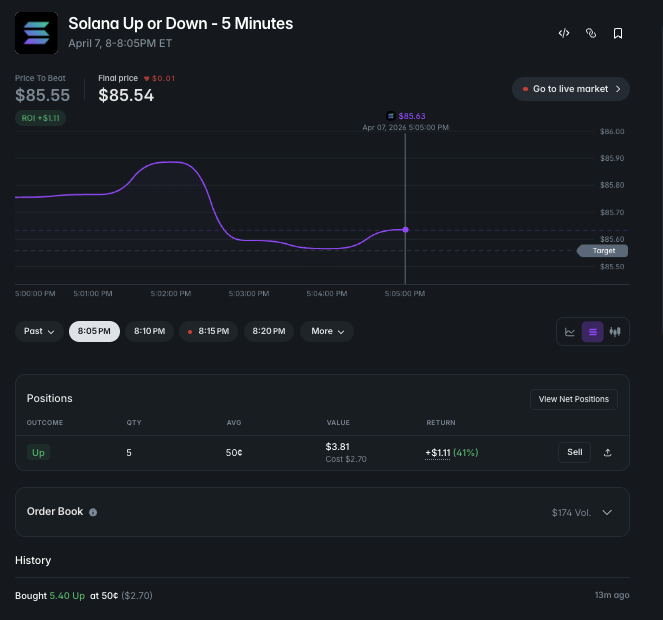Bookmark this Solana market
The width and height of the screenshot is (663, 620).
click(x=618, y=33)
